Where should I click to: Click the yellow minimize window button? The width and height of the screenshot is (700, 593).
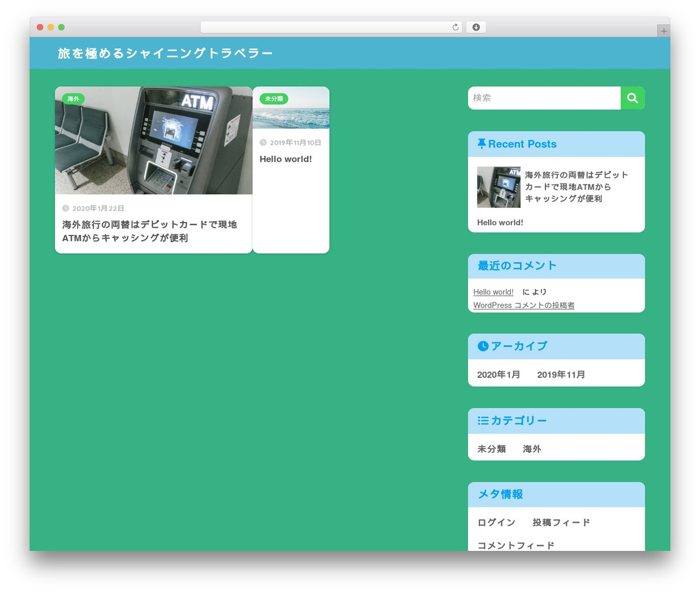(51, 27)
